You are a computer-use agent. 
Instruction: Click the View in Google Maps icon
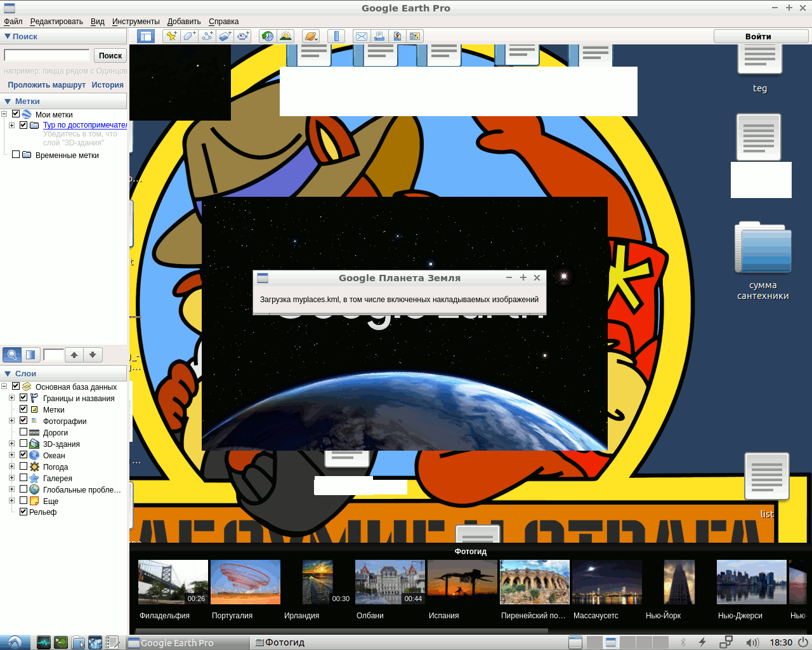tap(415, 36)
